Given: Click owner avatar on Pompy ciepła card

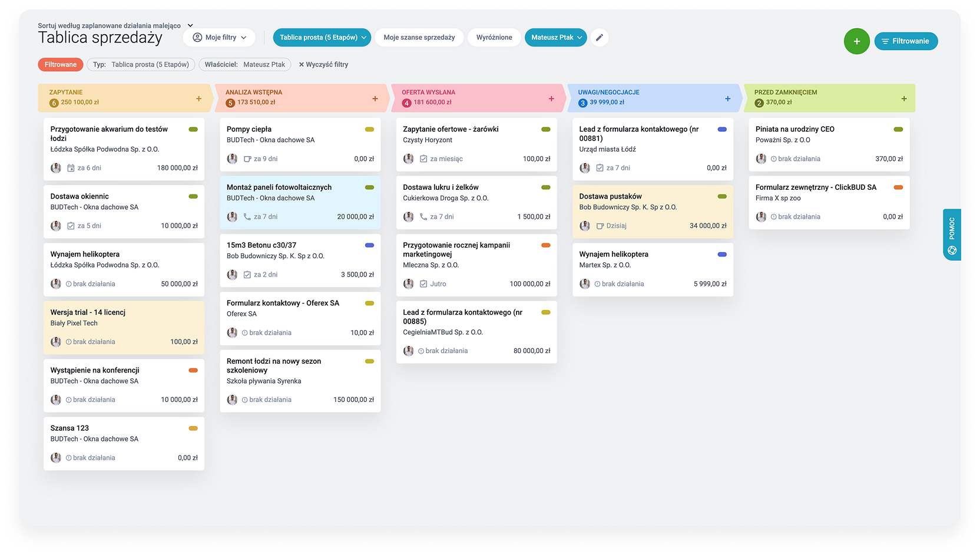Looking at the screenshot, I should (232, 159).
